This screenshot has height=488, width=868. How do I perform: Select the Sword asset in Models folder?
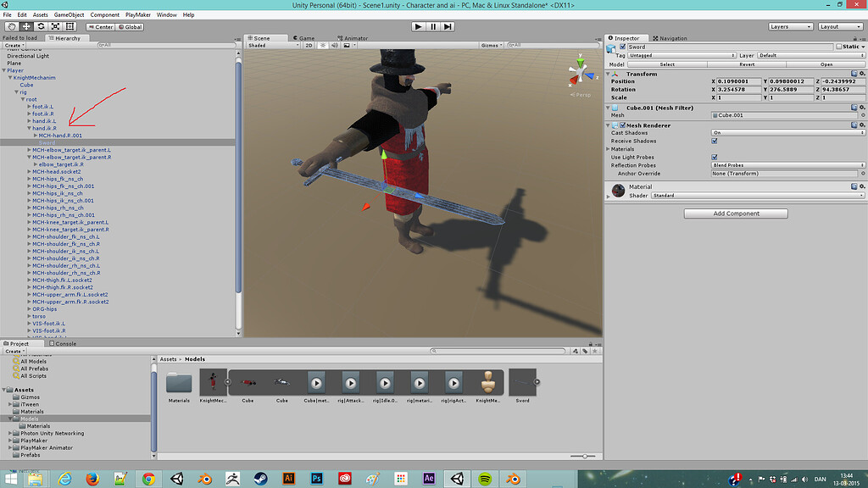coord(523,381)
